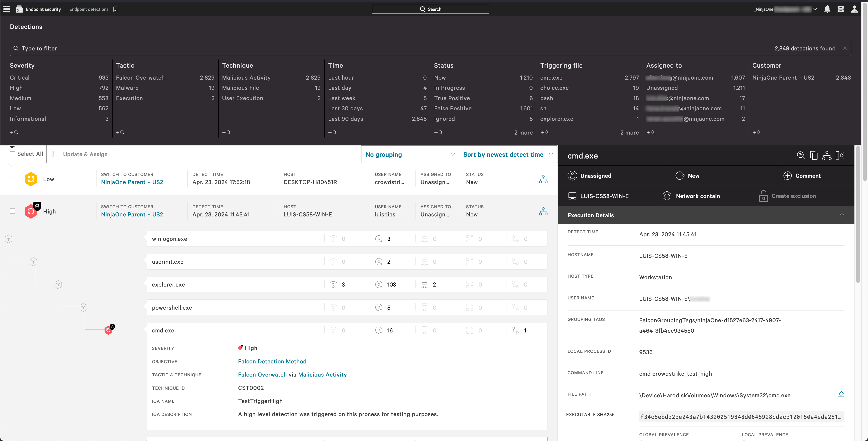This screenshot has width=868, height=441.
Task: Open file path in external view icon
Action: (x=841, y=394)
